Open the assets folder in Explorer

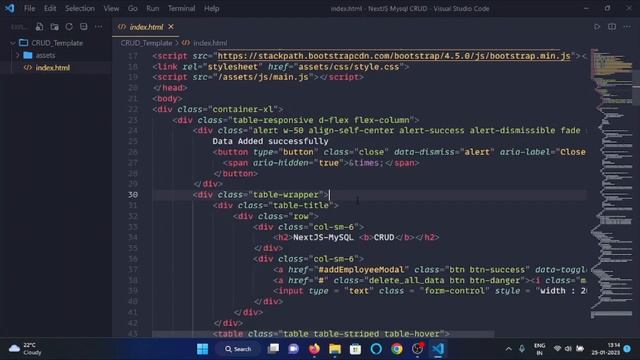tap(45, 55)
